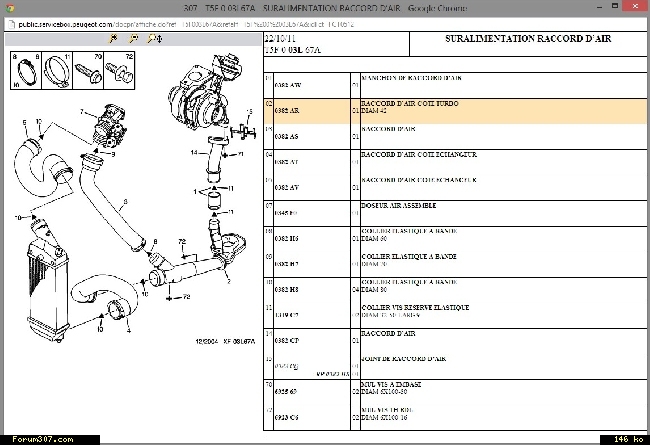Screen dimensions: 650x445
Task: Select the DOSEUR AIR ASSEMBLE description
Action: pos(399,206)
